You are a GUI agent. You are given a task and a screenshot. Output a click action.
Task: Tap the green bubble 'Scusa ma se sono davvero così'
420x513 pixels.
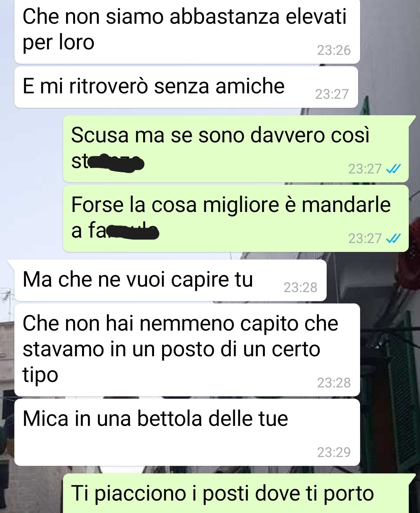click(x=236, y=149)
